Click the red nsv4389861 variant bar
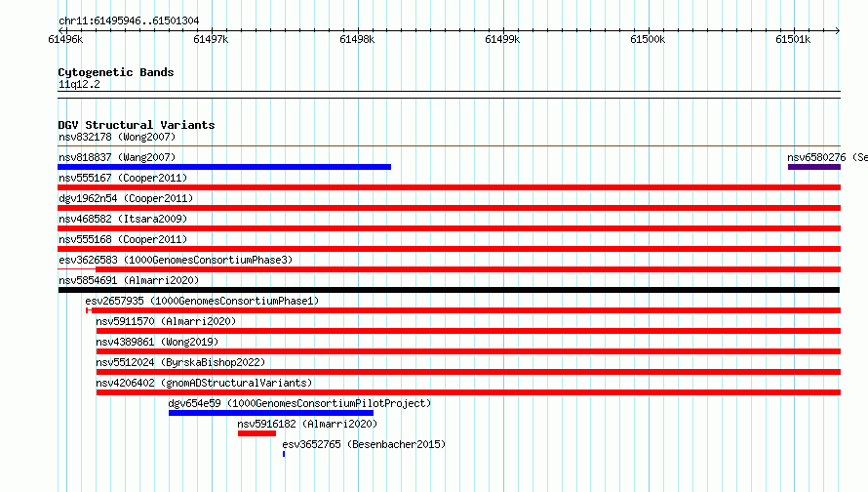The height and width of the screenshot is (492, 868). click(x=468, y=351)
